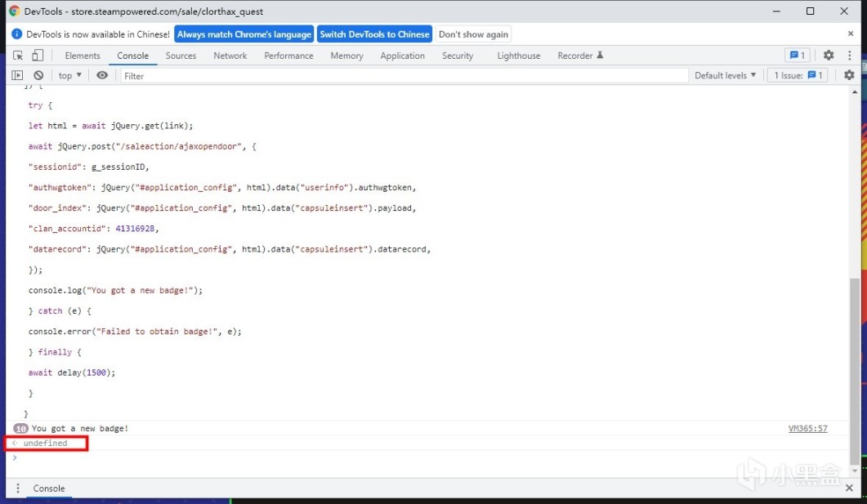867x504 pixels.
Task: Click the scrollbar down arrow
Action: point(855,471)
